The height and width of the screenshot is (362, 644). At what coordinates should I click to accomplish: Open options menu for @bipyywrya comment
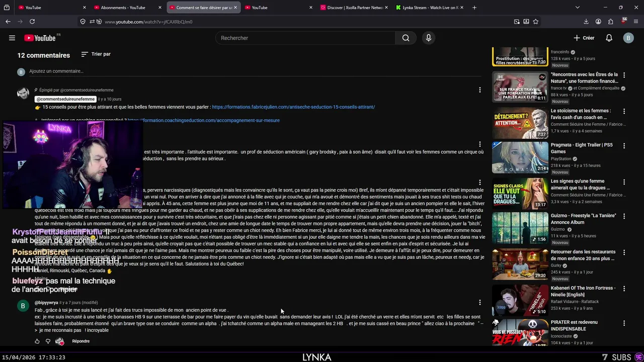coord(479,303)
